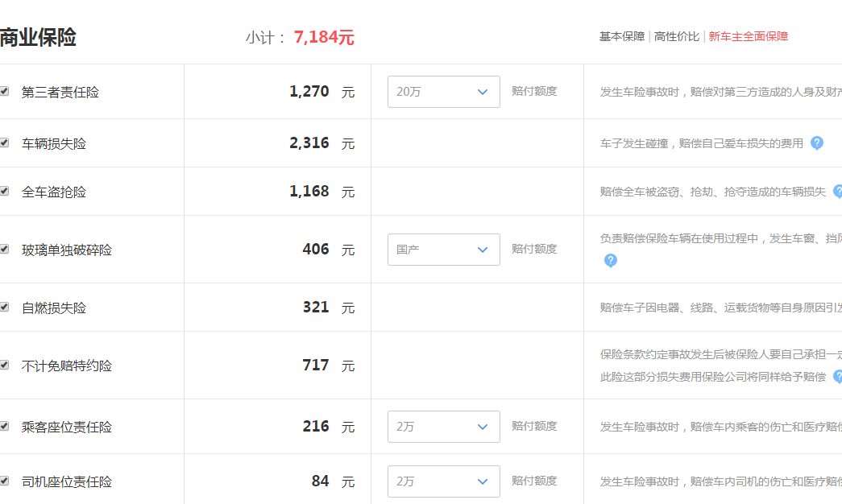The height and width of the screenshot is (504, 842).
Task: Uncheck the 不计免赔特约险 checkbox
Action: (x=4, y=365)
